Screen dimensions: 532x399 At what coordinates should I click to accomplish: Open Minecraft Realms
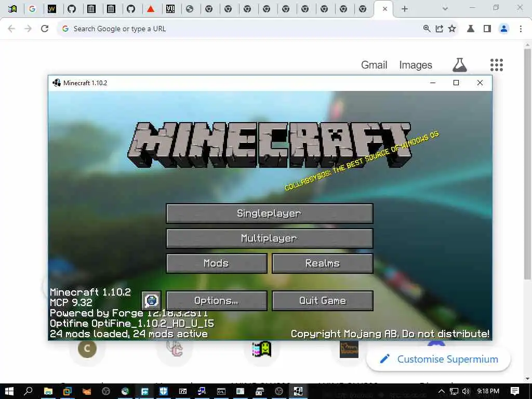click(322, 263)
